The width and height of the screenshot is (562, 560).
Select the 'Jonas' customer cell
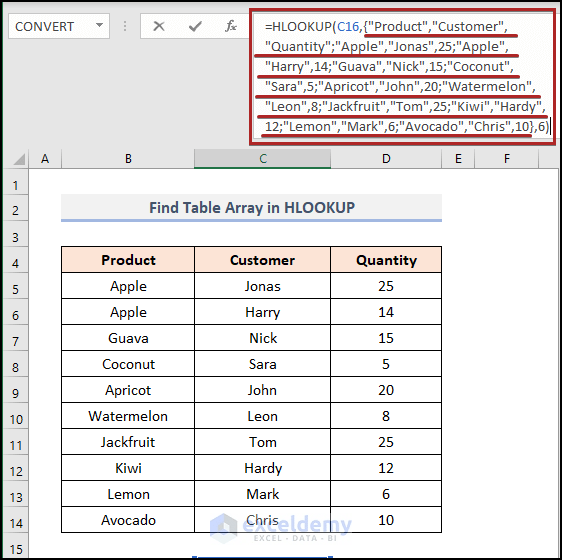(262, 286)
